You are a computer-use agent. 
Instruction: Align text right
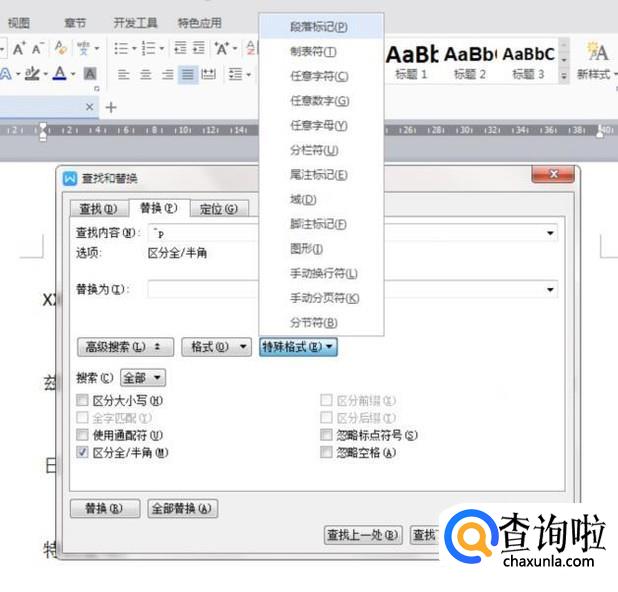pyautogui.click(x=168, y=74)
